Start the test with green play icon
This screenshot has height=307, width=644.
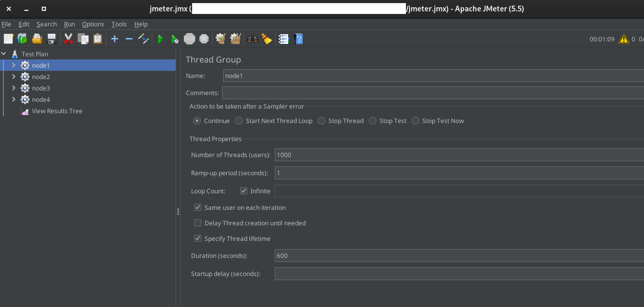point(161,39)
